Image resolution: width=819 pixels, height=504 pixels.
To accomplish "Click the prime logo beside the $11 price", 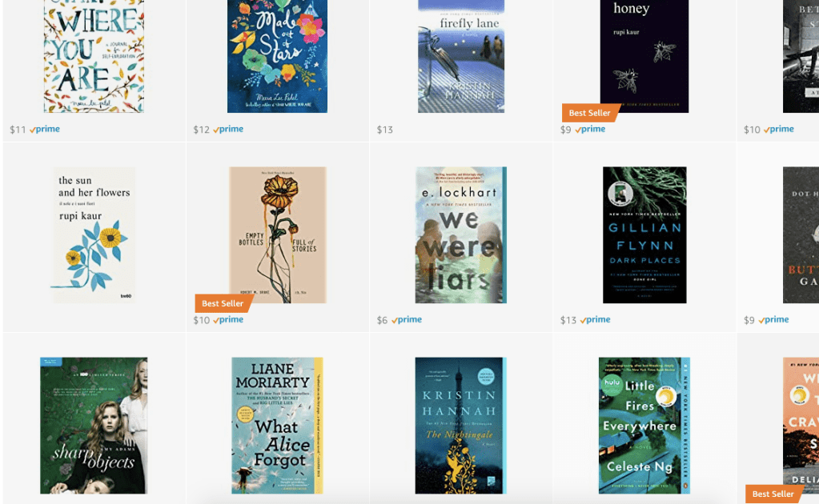I will pos(44,130).
